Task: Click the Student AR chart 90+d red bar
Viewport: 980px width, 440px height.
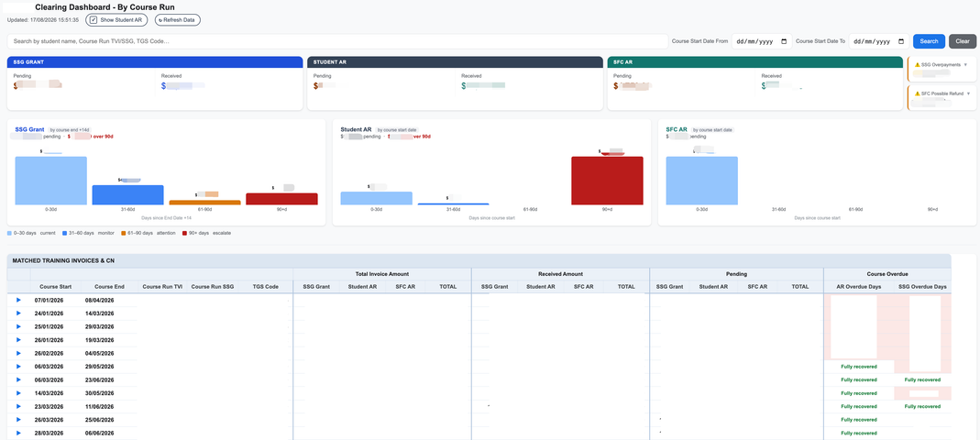Action: point(607,181)
